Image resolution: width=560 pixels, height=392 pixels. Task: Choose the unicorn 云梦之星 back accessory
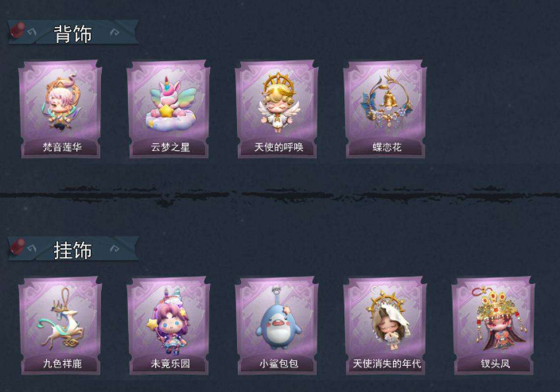pos(169,109)
